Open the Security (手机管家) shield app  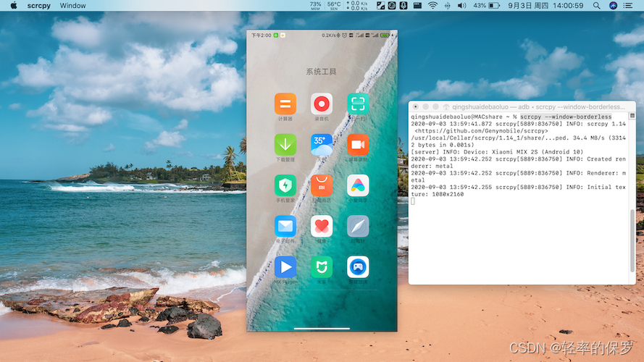click(x=285, y=185)
